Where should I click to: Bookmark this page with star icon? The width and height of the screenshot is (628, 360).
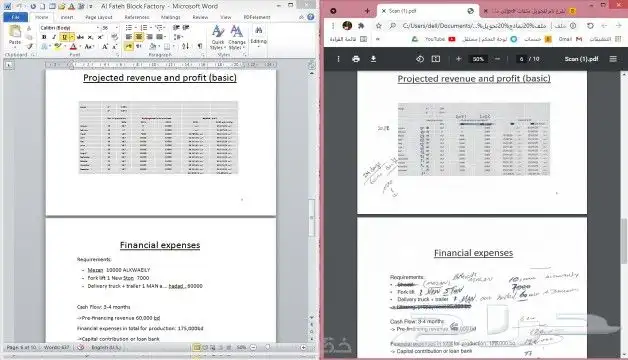click(378, 26)
